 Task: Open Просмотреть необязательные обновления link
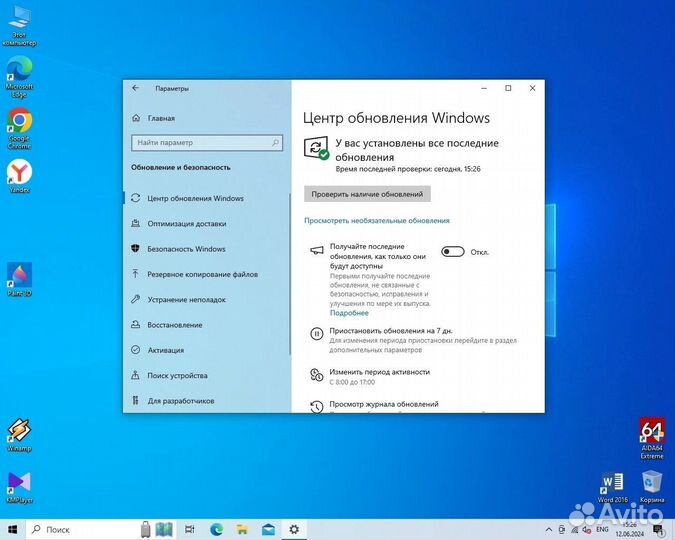[x=377, y=220]
